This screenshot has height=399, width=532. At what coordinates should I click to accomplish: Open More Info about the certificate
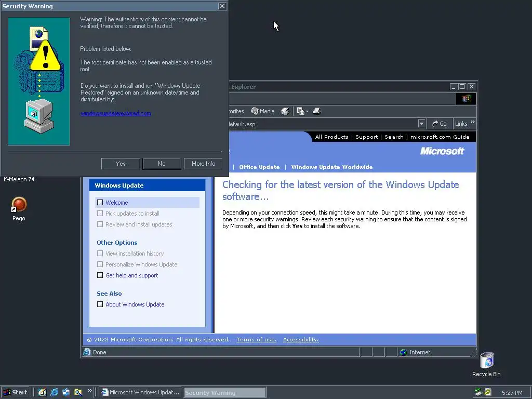(x=203, y=164)
